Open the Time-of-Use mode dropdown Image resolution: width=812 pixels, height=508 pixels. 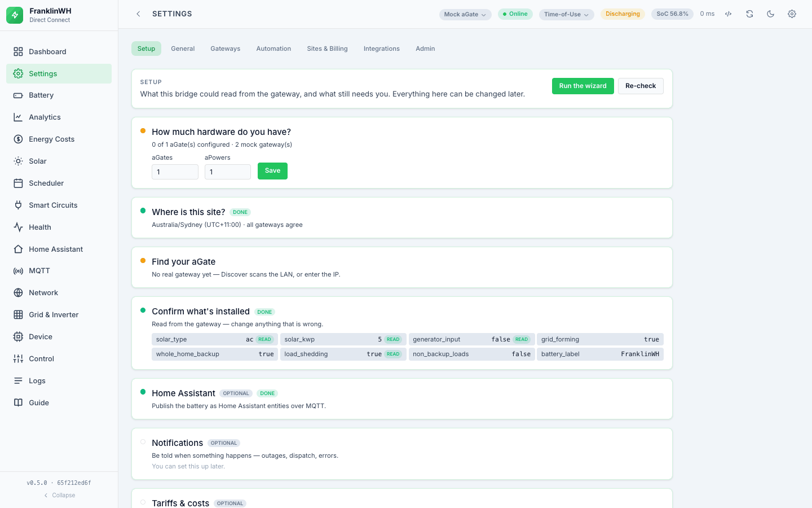pos(567,15)
